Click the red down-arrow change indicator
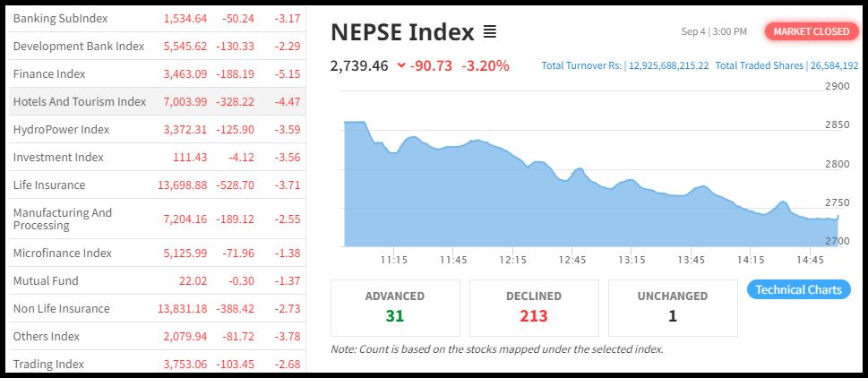 pyautogui.click(x=400, y=65)
